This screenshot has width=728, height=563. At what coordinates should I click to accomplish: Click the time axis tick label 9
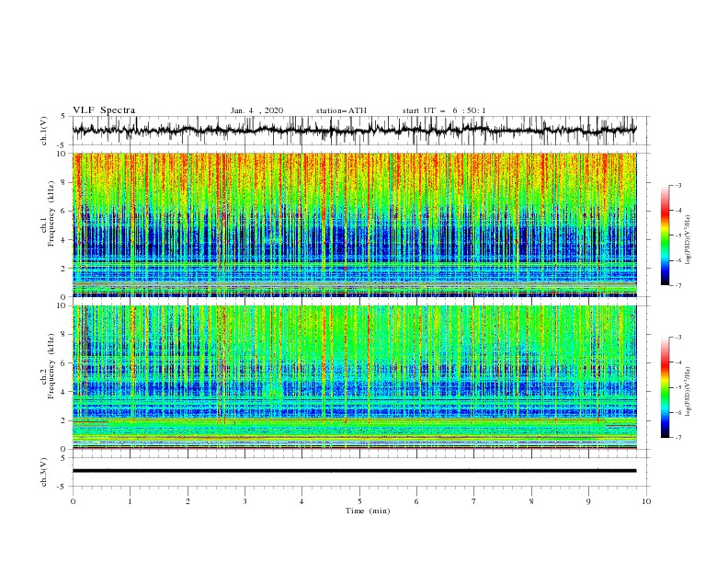click(588, 501)
